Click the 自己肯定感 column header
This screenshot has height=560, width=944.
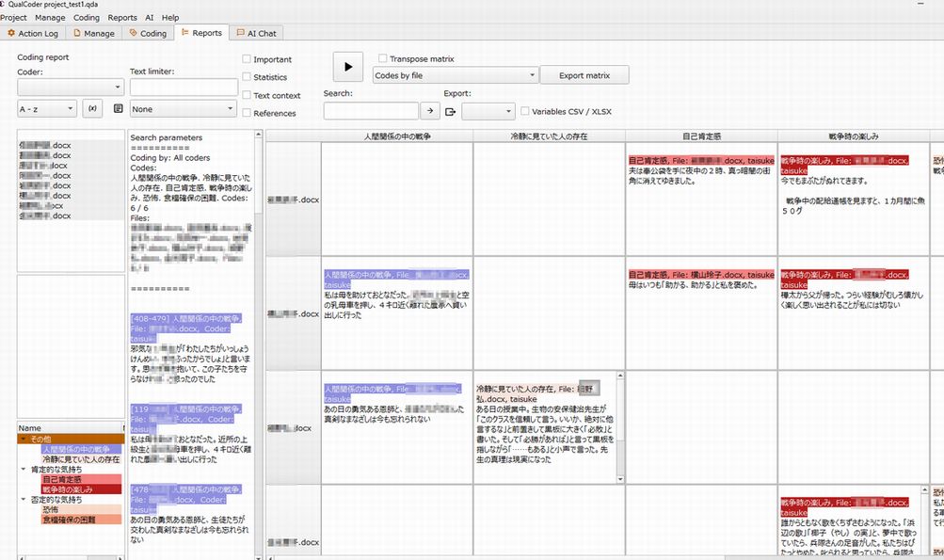pyautogui.click(x=701, y=136)
